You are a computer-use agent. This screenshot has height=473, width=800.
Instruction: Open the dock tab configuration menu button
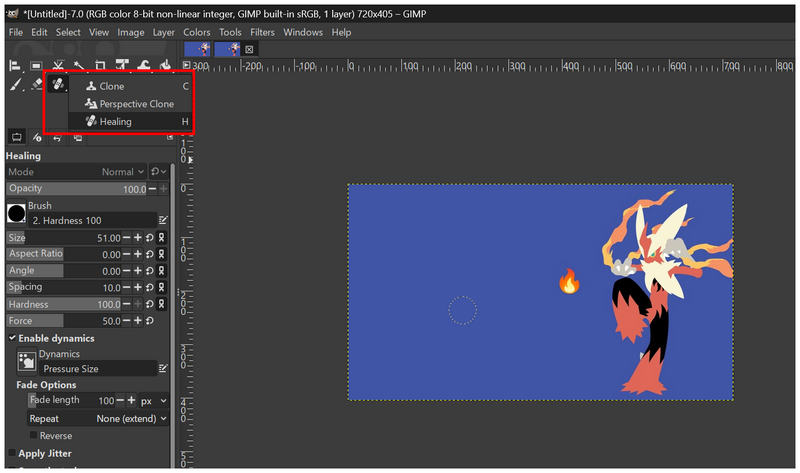tap(170, 137)
